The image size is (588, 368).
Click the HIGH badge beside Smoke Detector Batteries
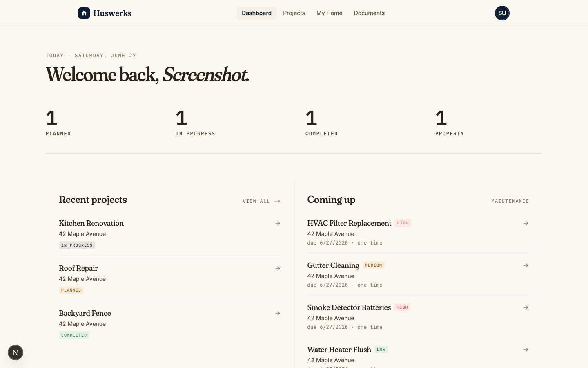pyautogui.click(x=402, y=307)
